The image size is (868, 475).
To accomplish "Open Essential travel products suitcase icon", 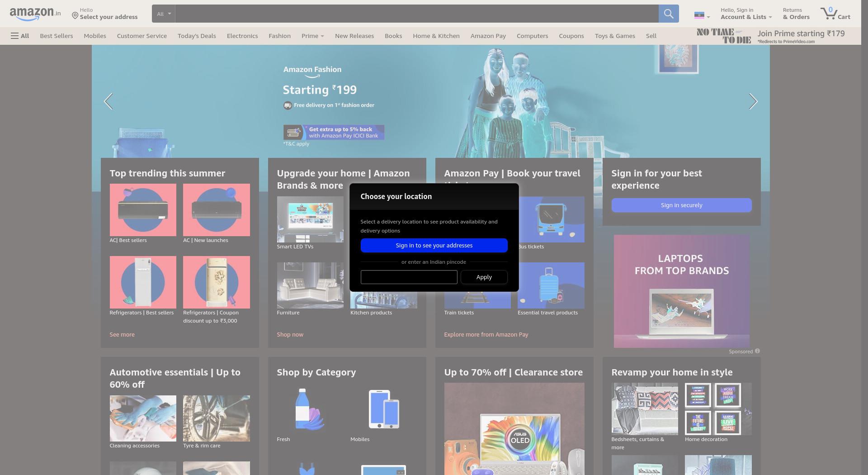I will click(x=552, y=285).
